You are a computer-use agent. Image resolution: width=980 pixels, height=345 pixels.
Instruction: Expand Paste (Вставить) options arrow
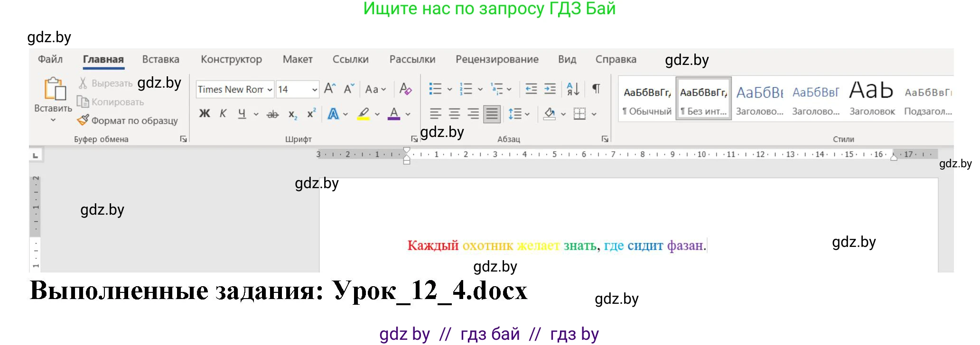pyautogui.click(x=53, y=120)
